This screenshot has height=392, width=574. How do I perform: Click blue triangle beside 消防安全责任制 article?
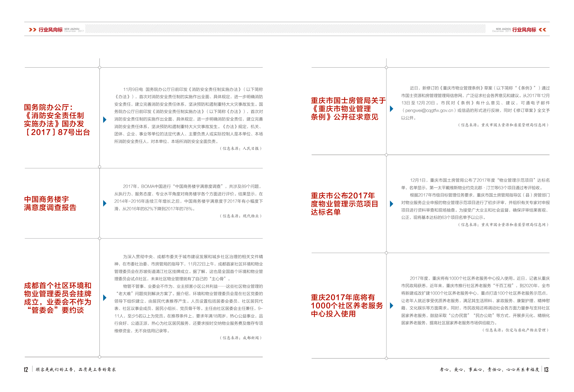point(105,120)
